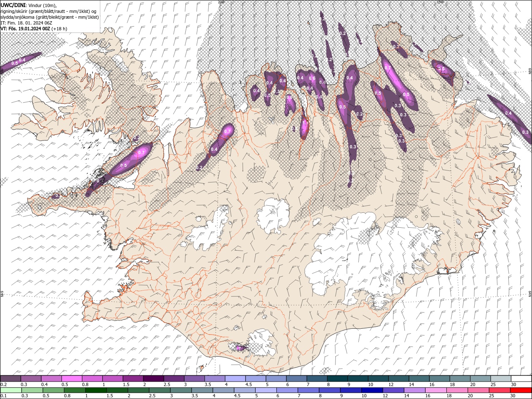
Task: Select the 18–20 grey-teal snow scale swatch
Action: (460, 379)
